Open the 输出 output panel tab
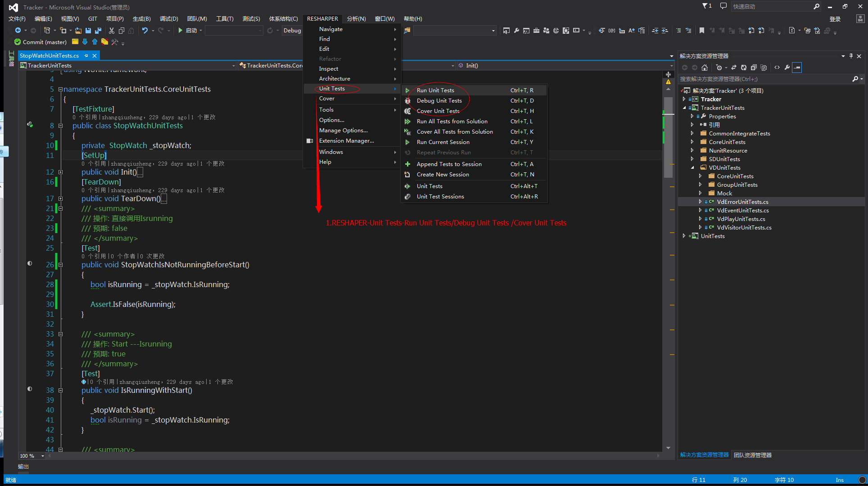This screenshot has width=868, height=486. [23, 466]
